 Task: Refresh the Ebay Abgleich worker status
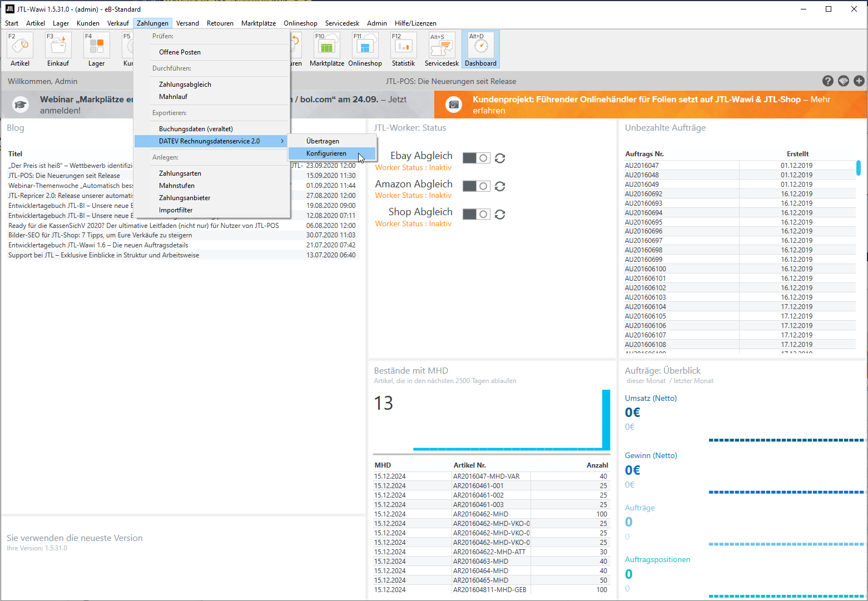coord(500,158)
